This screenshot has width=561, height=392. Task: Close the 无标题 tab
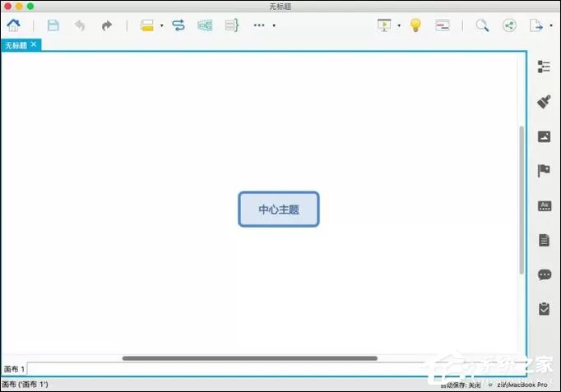[x=34, y=44]
